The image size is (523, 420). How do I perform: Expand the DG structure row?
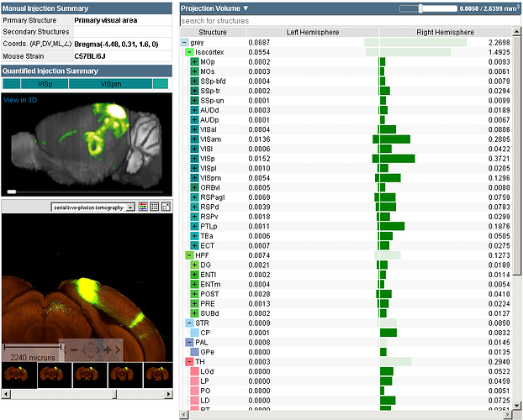pos(194,265)
